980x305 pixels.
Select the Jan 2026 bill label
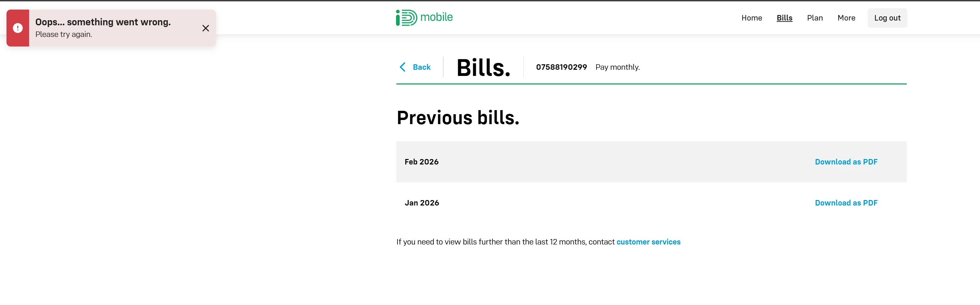coord(421,203)
